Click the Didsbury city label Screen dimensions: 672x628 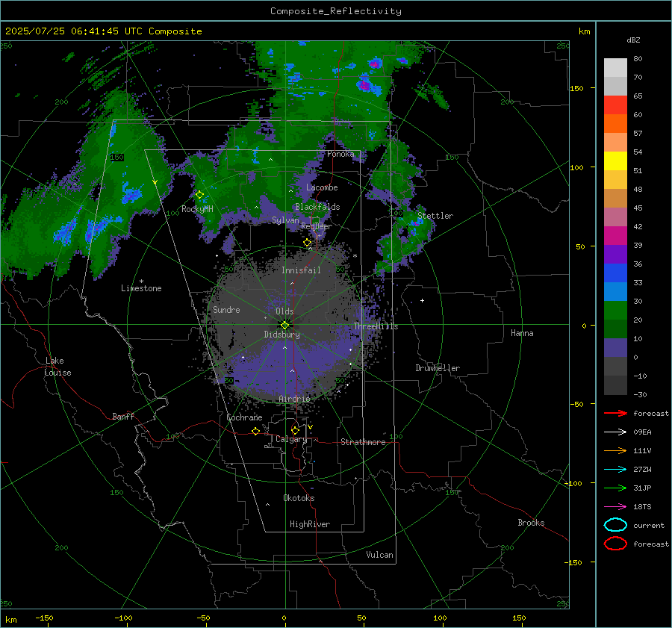pos(281,335)
